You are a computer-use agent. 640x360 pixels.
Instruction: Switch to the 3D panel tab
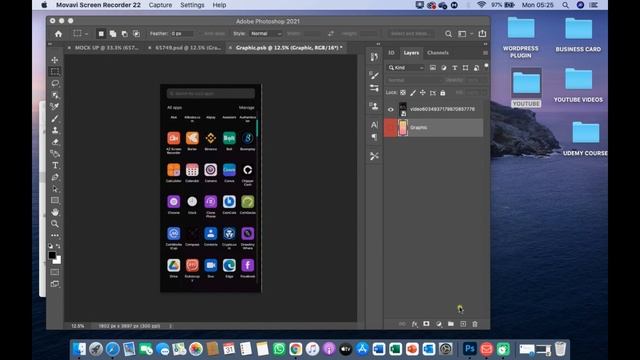391,53
